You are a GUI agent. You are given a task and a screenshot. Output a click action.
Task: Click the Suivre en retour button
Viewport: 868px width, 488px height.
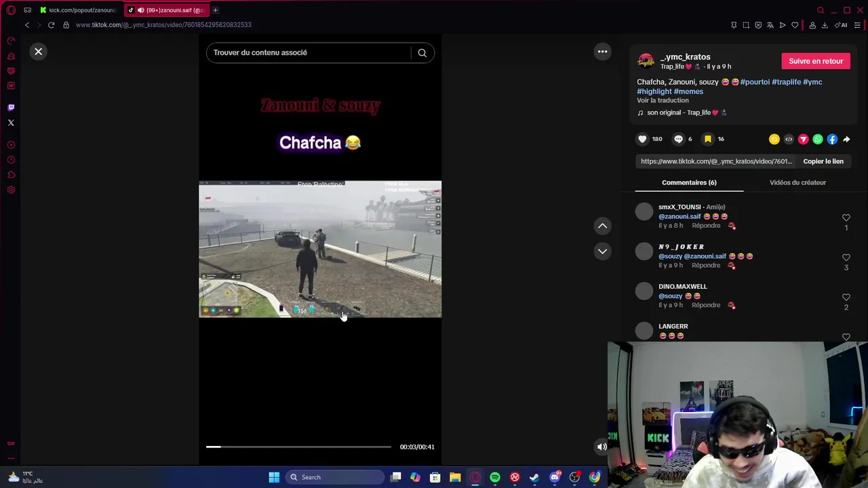[x=816, y=61]
